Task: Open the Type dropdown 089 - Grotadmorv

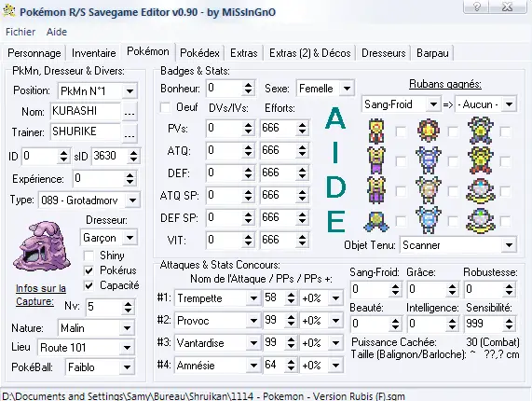Action: 89,200
